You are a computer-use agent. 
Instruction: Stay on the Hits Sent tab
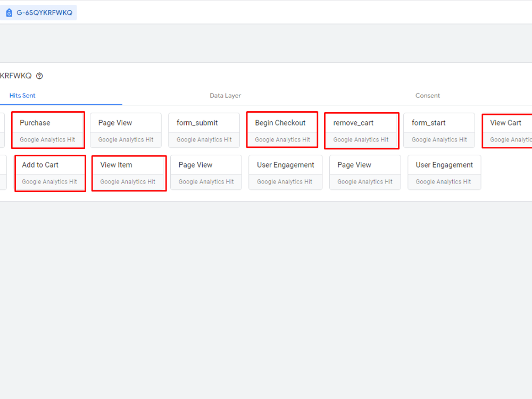click(22, 96)
